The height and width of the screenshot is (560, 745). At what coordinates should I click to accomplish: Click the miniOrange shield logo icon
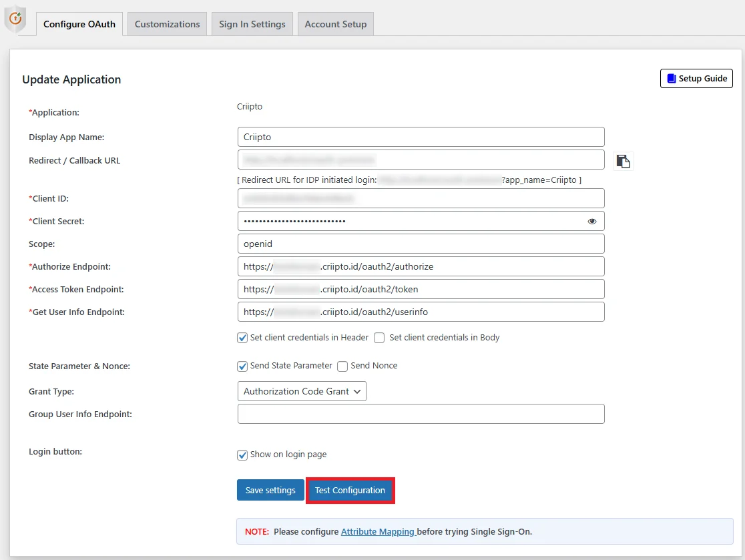(x=15, y=19)
